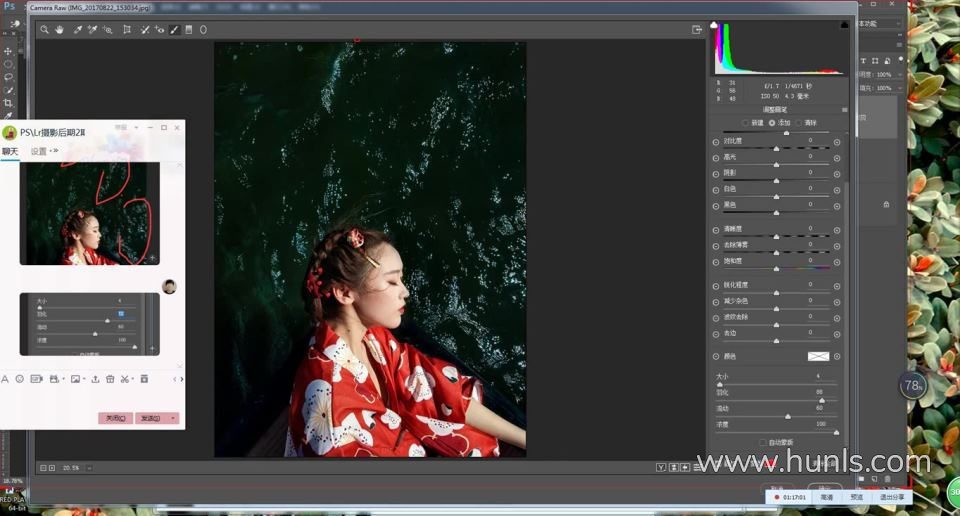The image size is (960, 516).
Task: Select 添加 brush mode radio button
Action: click(x=771, y=123)
